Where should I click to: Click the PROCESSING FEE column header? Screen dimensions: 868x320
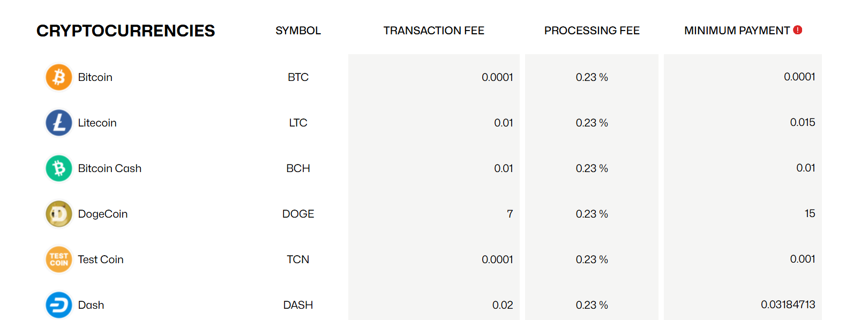click(592, 31)
